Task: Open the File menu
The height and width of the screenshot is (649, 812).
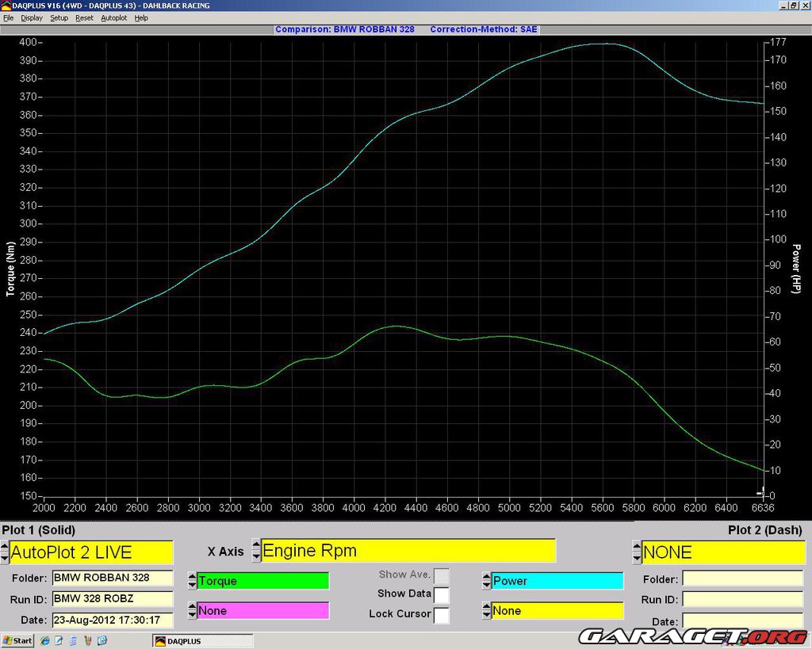Action: pyautogui.click(x=8, y=17)
